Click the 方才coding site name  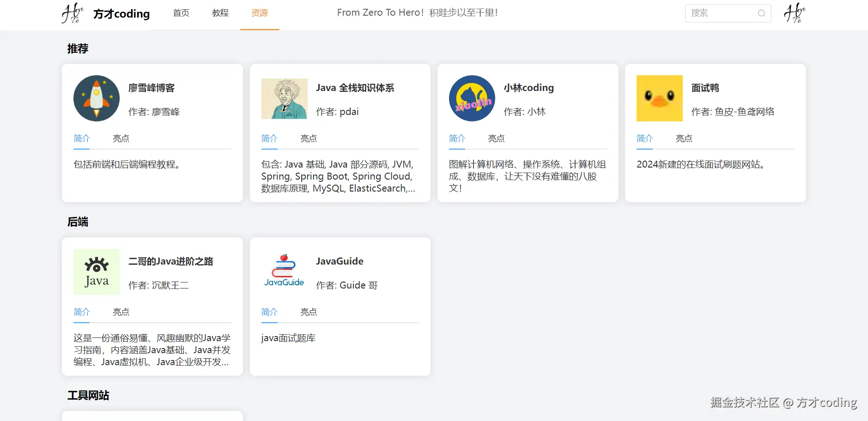[x=121, y=14]
